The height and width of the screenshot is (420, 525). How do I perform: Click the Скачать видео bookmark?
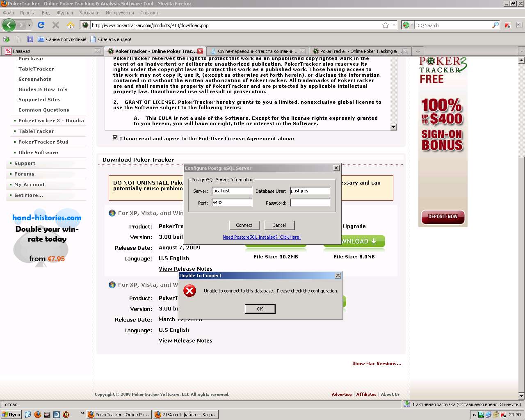111,39
